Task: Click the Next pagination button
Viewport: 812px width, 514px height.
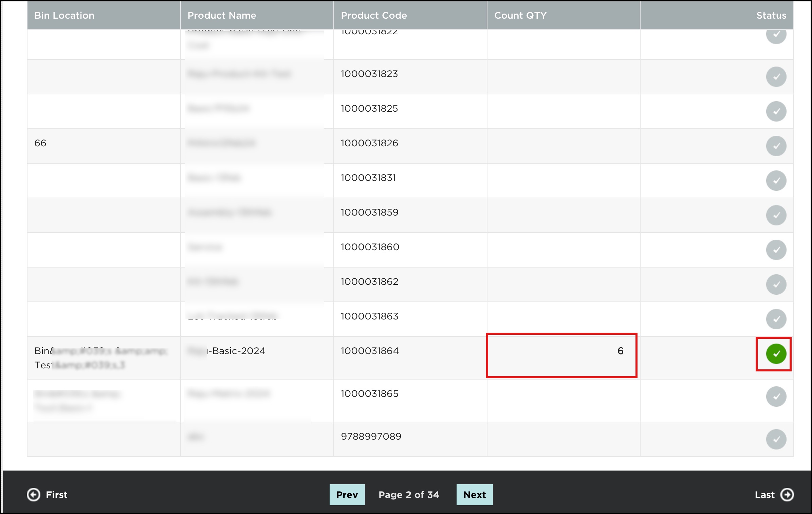Action: point(474,495)
